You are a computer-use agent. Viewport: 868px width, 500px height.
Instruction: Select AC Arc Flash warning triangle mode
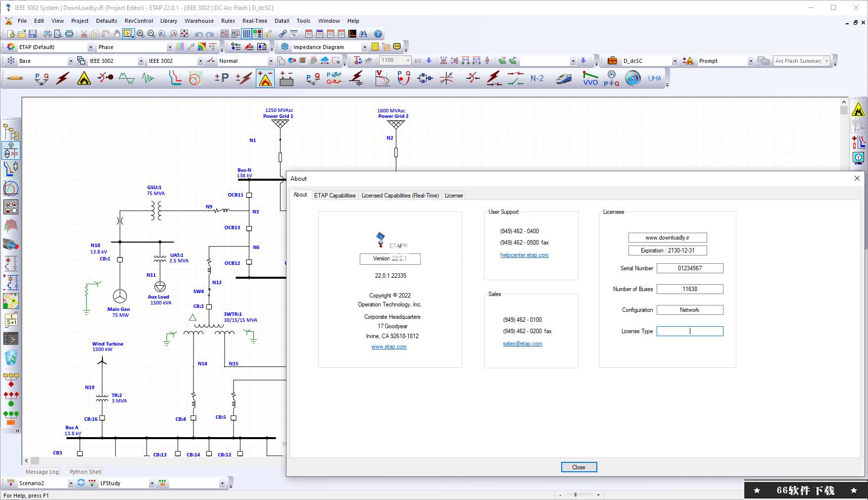[x=84, y=78]
